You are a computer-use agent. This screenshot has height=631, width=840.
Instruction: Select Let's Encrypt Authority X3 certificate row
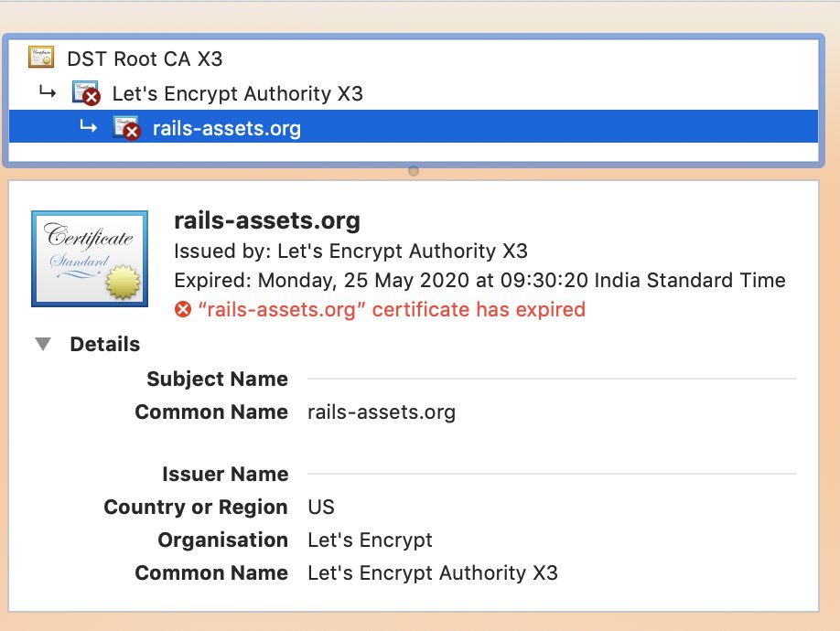(414, 93)
